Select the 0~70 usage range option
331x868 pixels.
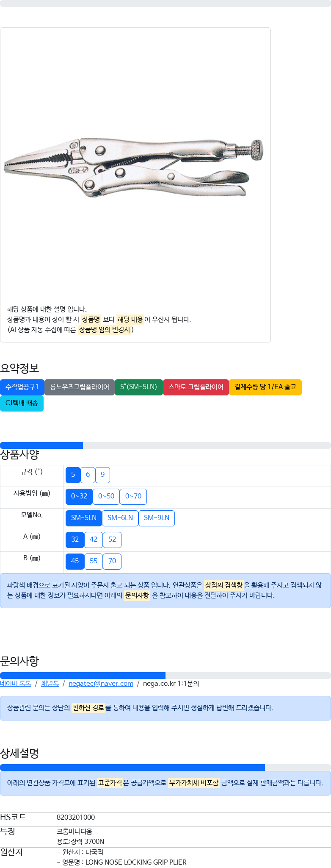pos(133,496)
